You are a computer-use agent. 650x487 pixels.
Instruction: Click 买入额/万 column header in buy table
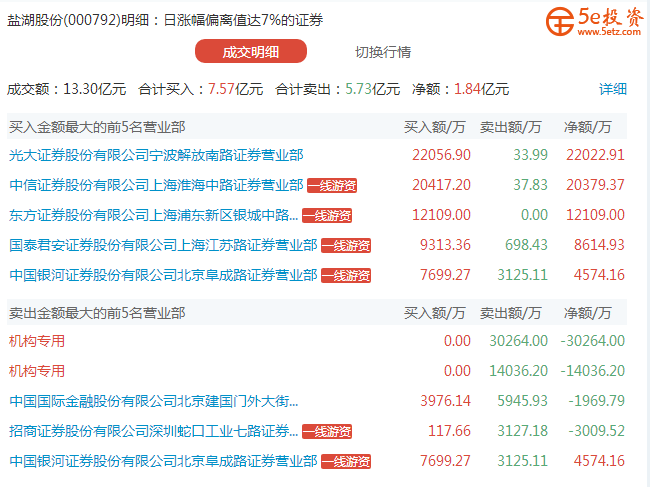(434, 127)
